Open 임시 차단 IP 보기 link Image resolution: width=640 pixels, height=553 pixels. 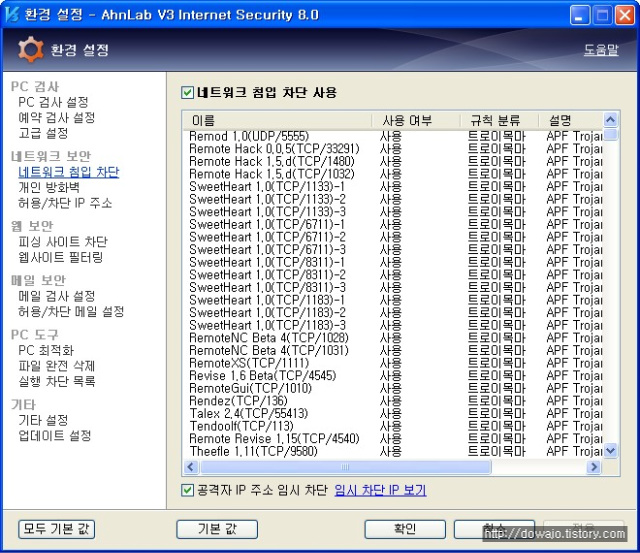click(x=380, y=490)
